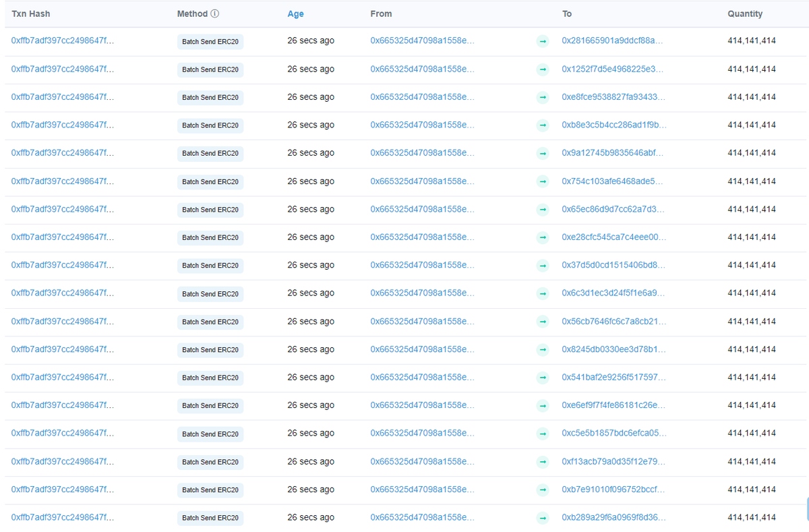Image resolution: width=809 pixels, height=532 pixels.
Task: Click the info icon next to Method header
Action: click(x=214, y=13)
